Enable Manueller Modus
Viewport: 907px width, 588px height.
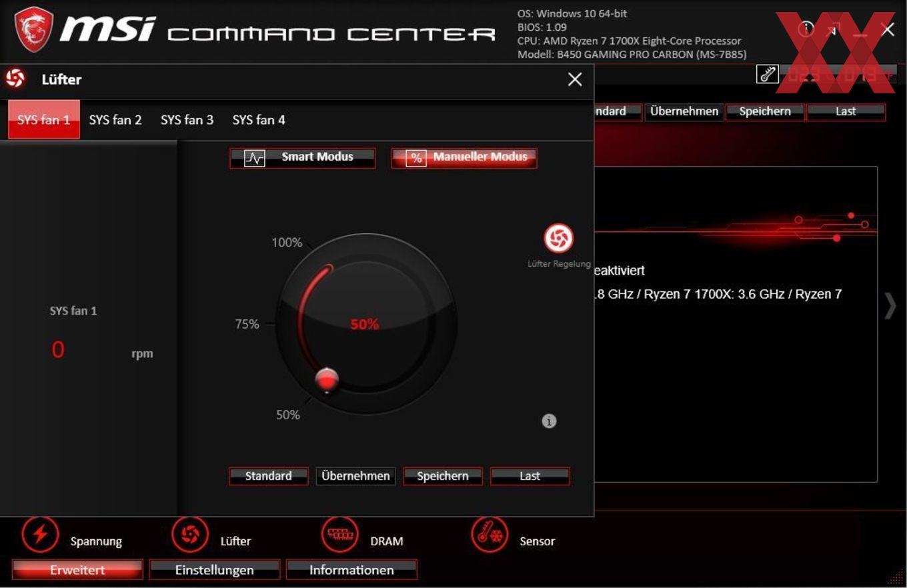tap(464, 158)
